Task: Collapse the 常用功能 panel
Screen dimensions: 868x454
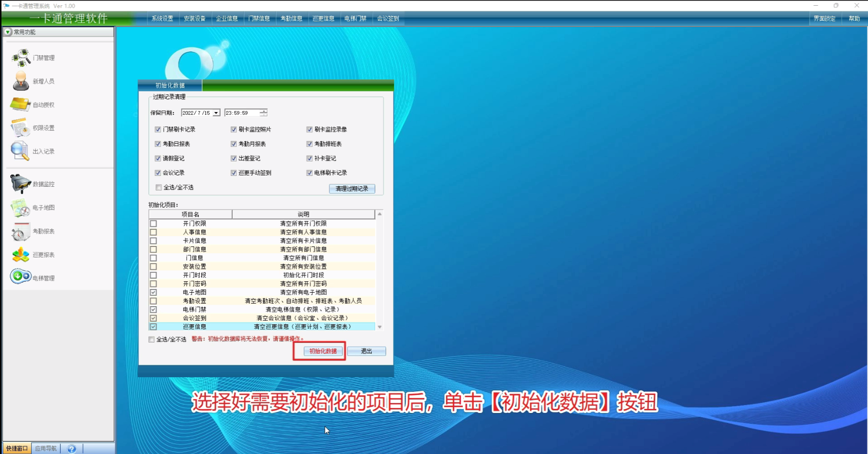Action: pos(8,32)
